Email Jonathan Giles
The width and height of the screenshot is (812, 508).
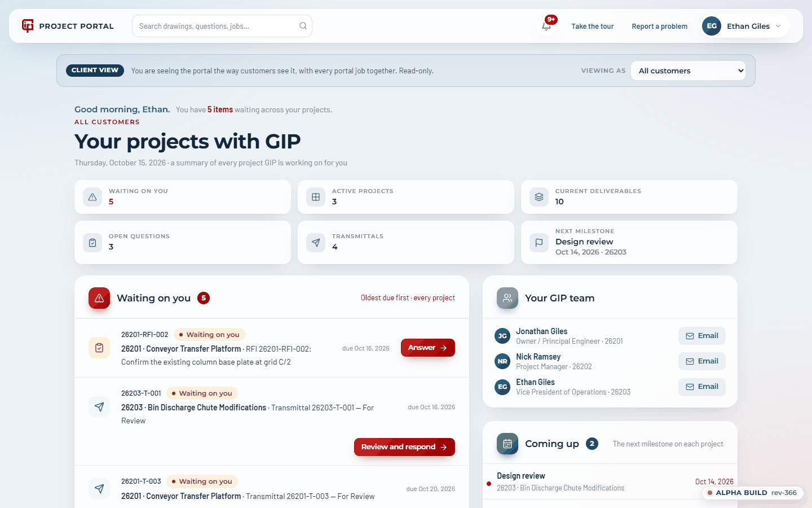coord(702,336)
